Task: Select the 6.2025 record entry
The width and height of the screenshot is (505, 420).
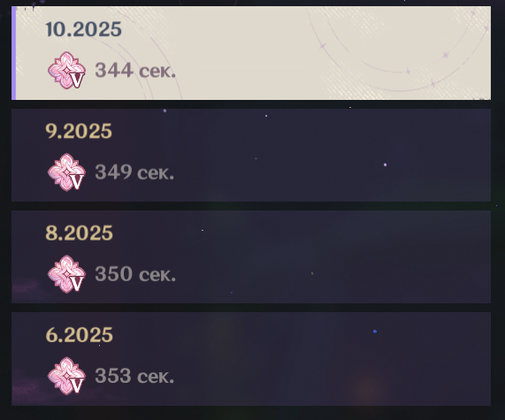Action: pos(251,358)
